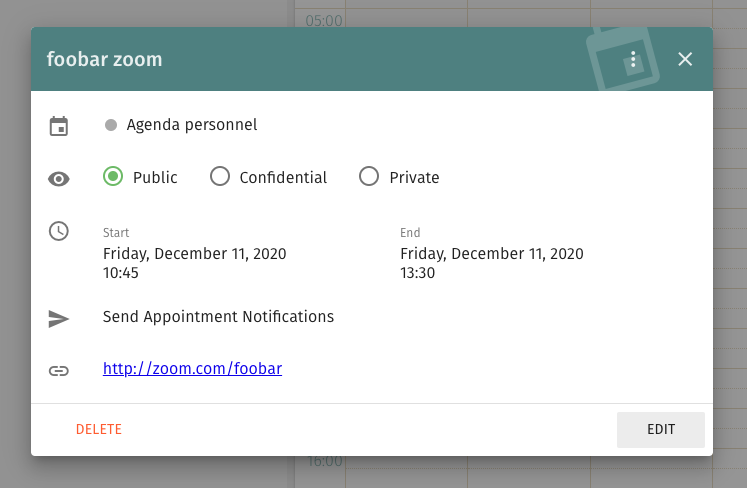747x488 pixels.
Task: Click the clock icon next to Start
Action: (x=59, y=231)
